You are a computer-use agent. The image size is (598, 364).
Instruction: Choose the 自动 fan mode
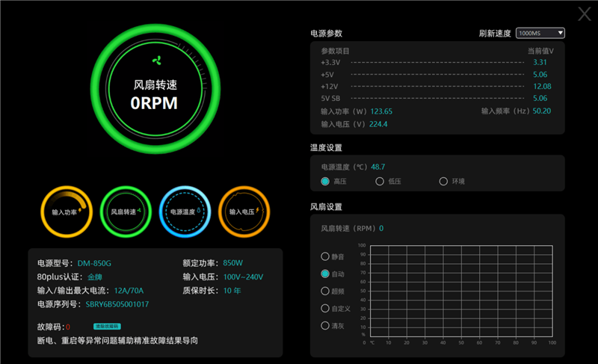click(x=325, y=274)
